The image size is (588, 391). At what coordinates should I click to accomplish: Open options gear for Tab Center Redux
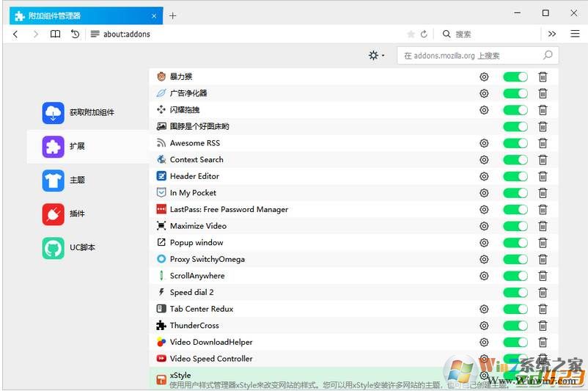[484, 309]
